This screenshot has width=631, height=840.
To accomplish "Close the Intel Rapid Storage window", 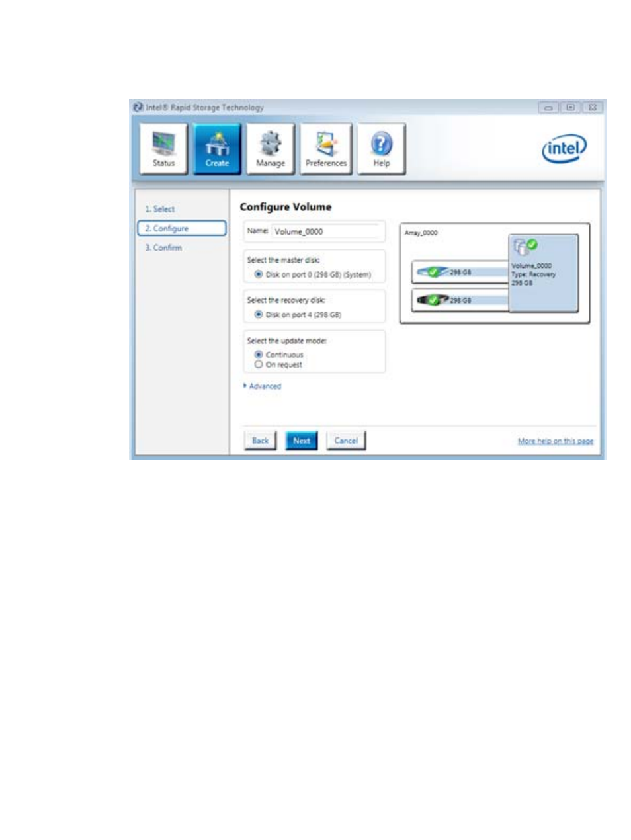I will tap(593, 107).
